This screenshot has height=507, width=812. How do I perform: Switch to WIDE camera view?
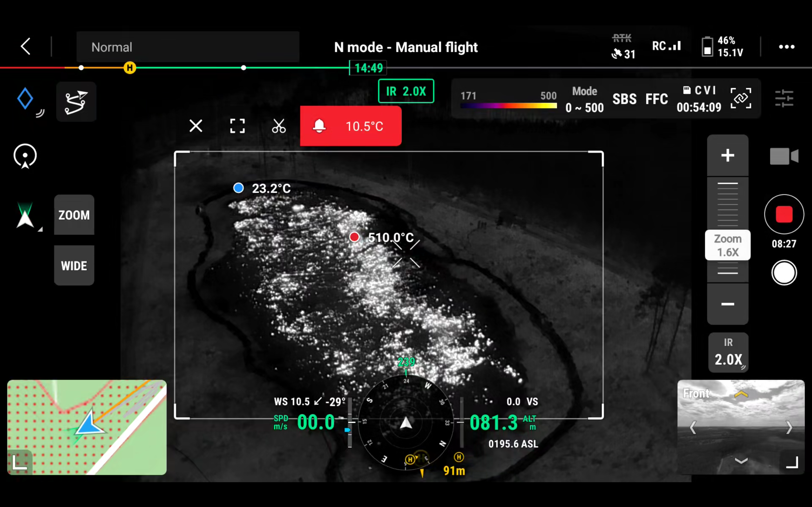click(74, 266)
